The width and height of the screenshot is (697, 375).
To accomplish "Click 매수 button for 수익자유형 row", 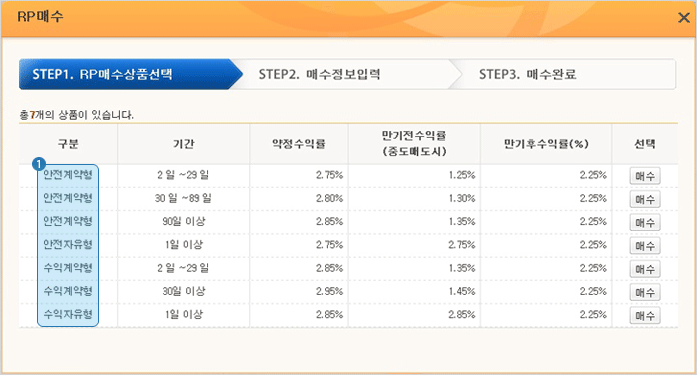I will click(x=645, y=316).
